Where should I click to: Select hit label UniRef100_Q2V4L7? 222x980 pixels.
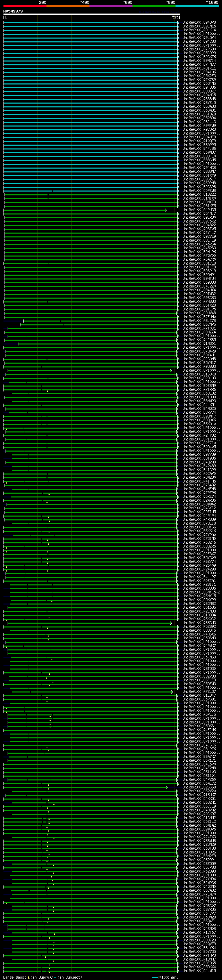(x=199, y=233)
